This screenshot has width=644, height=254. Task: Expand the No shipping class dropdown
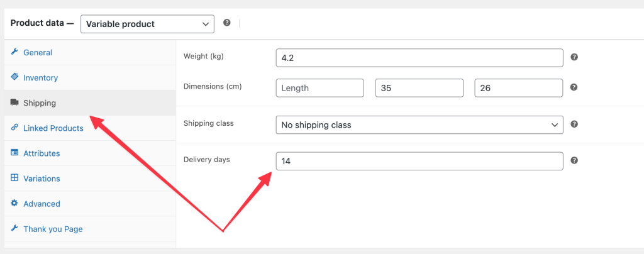(419, 124)
